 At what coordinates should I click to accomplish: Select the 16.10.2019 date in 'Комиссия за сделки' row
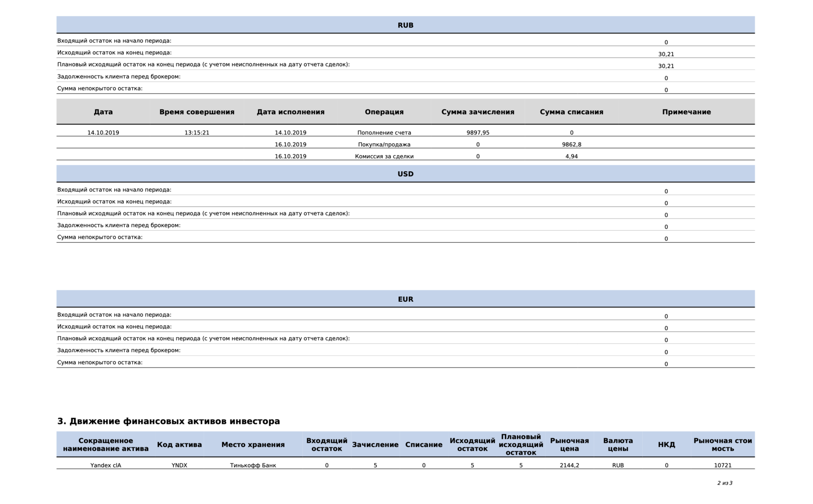pos(290,156)
